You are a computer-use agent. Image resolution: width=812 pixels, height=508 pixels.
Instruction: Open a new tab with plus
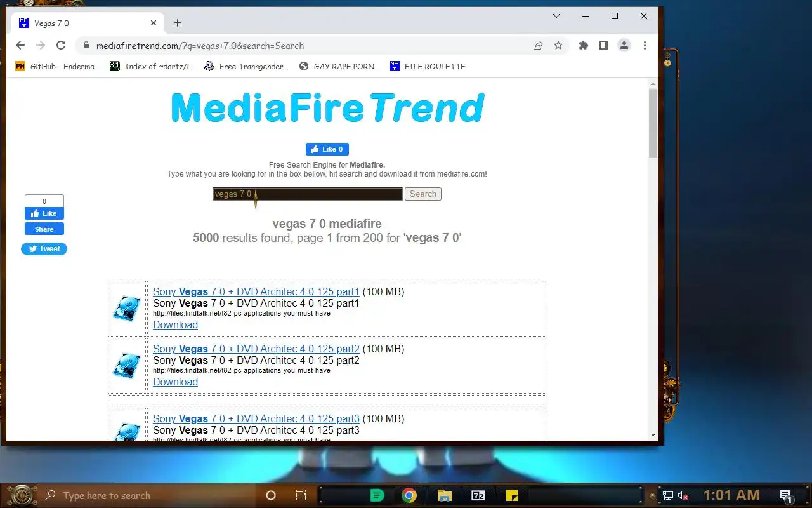pyautogui.click(x=178, y=23)
